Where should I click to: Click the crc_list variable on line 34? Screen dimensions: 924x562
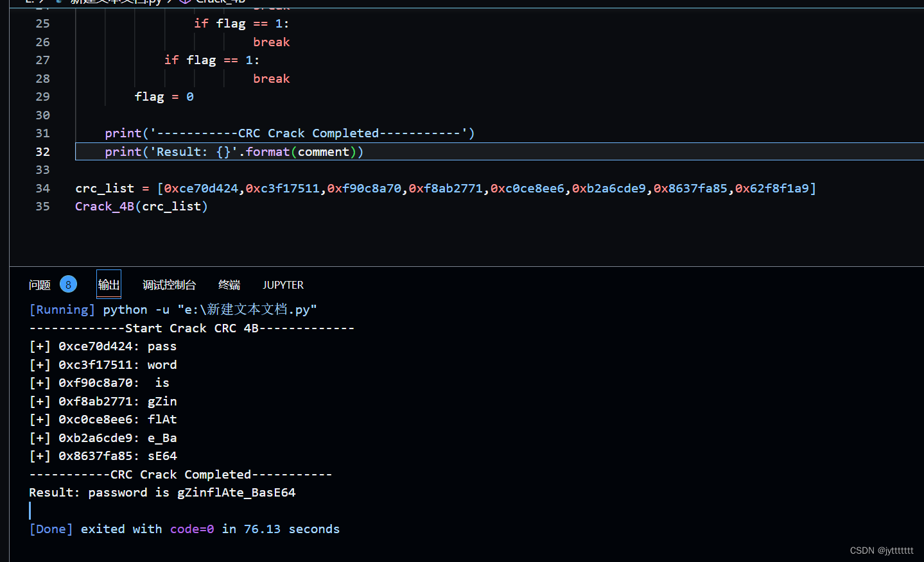(x=105, y=189)
